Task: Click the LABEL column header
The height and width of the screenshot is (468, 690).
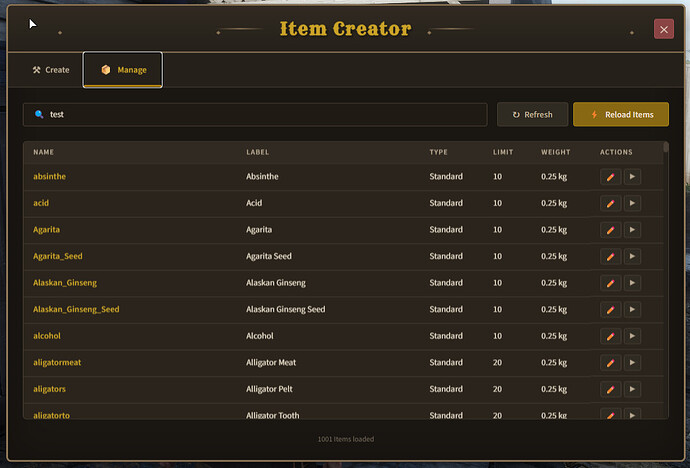Action: pyautogui.click(x=257, y=152)
